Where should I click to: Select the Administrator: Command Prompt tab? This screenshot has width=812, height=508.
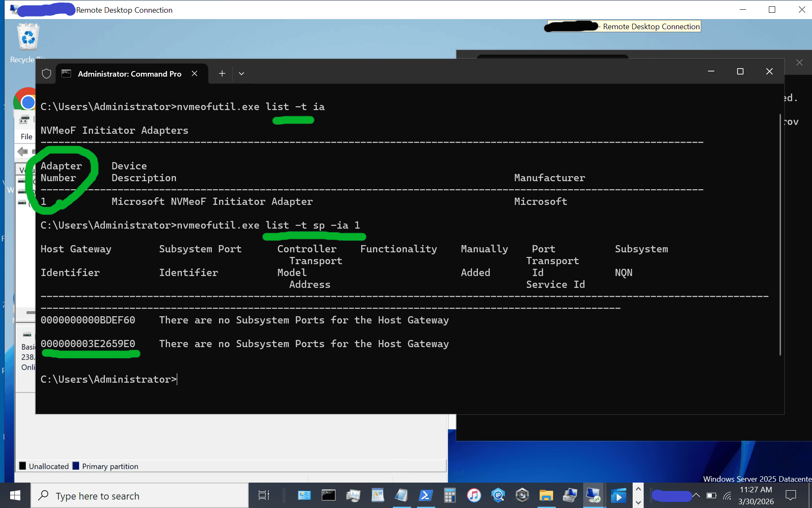tap(132, 74)
